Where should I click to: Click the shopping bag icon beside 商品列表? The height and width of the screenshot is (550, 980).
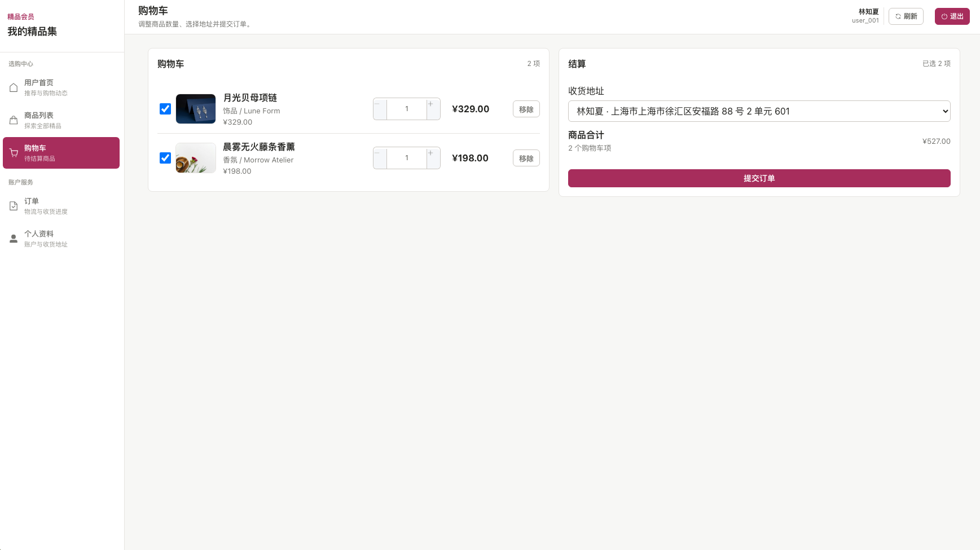pos(14,120)
